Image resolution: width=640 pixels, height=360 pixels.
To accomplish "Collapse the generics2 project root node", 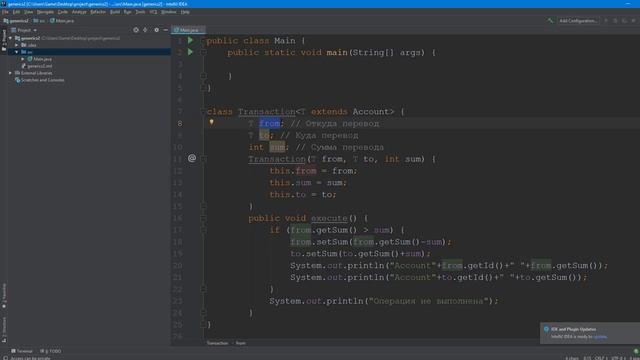I will 11,38.
